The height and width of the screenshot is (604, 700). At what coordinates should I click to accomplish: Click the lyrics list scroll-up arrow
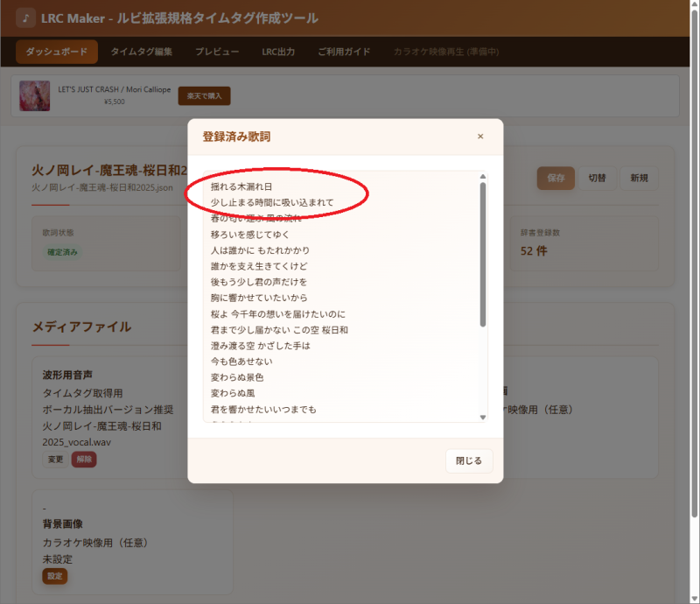click(x=482, y=177)
